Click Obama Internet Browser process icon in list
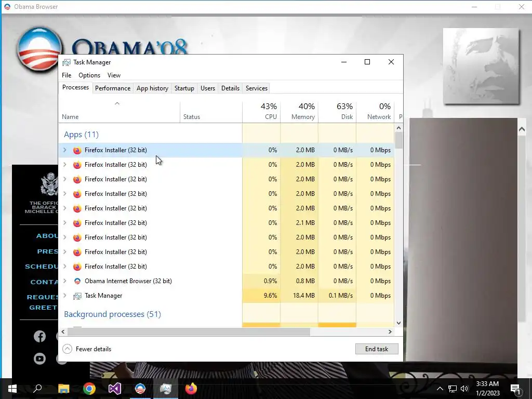 (77, 281)
